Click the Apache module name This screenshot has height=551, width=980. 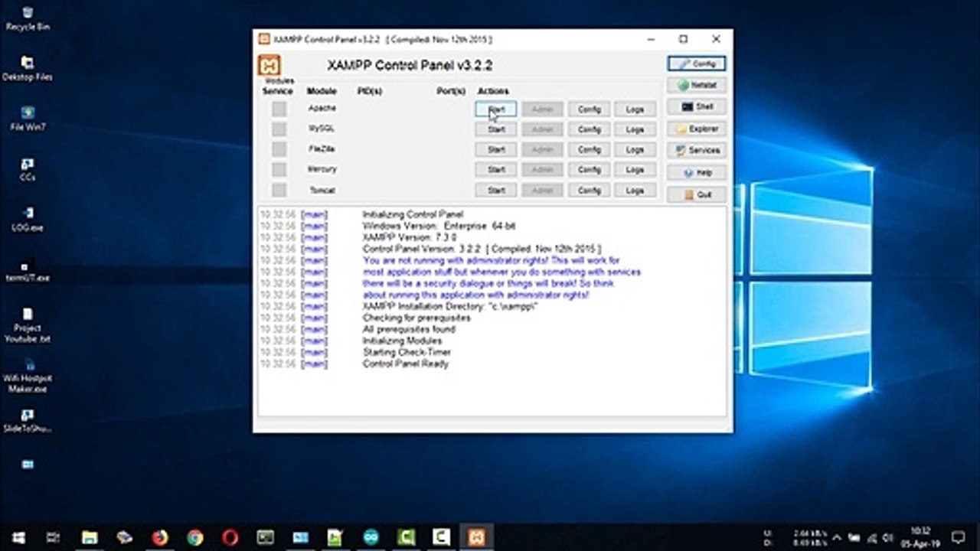pos(322,109)
